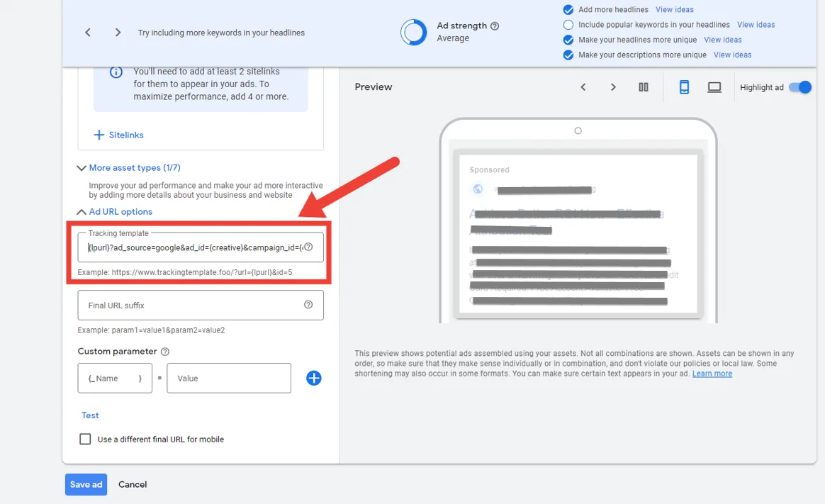
Task: View ideas for making descriptions unique
Action: click(x=732, y=55)
